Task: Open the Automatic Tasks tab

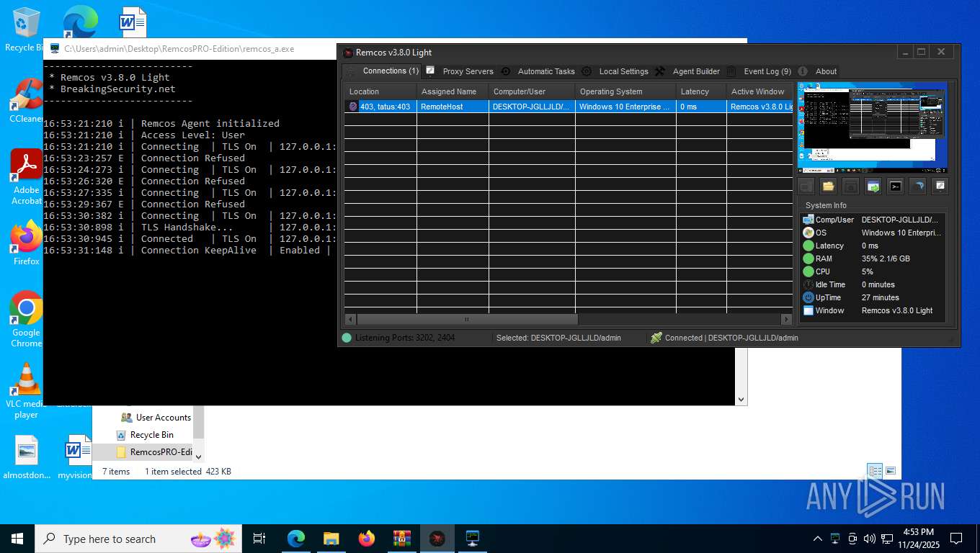Action: click(x=538, y=71)
